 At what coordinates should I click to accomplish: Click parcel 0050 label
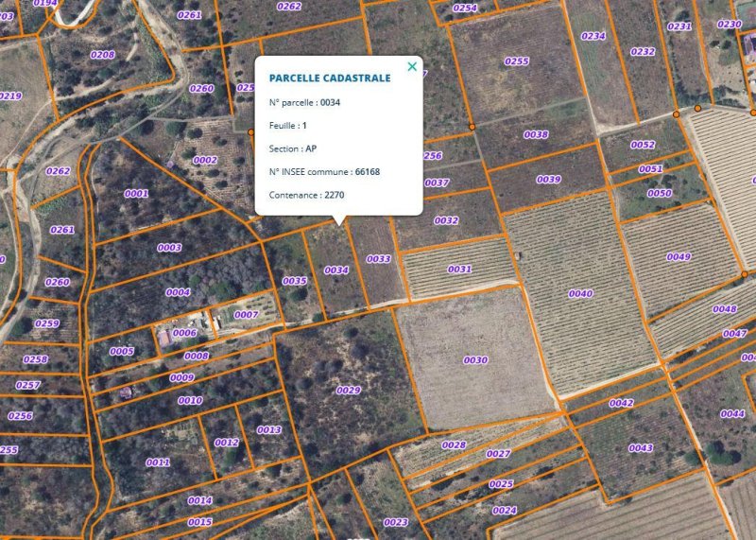point(660,194)
